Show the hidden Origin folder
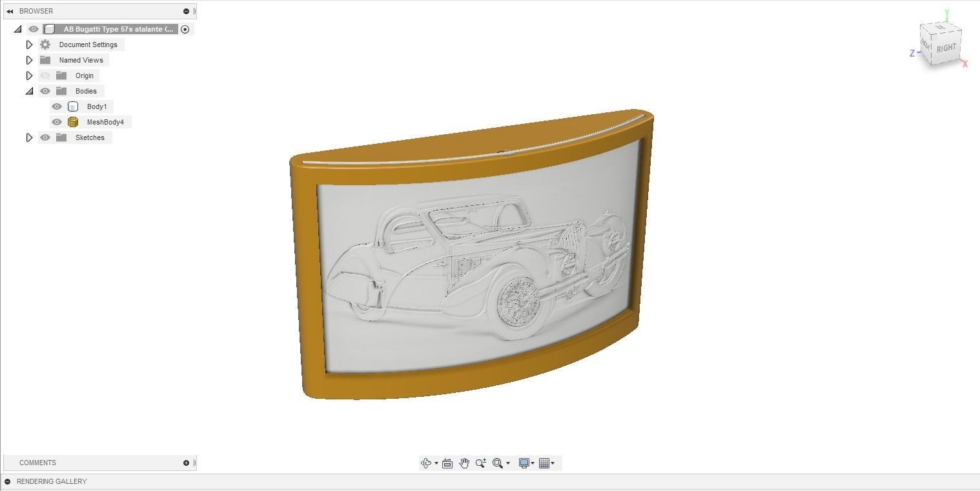Viewport: 980px width, 491px height. (x=45, y=75)
